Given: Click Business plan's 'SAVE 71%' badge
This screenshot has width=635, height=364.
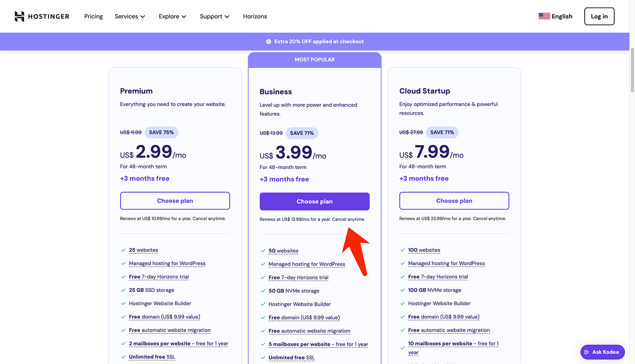Looking at the screenshot, I should coord(302,133).
